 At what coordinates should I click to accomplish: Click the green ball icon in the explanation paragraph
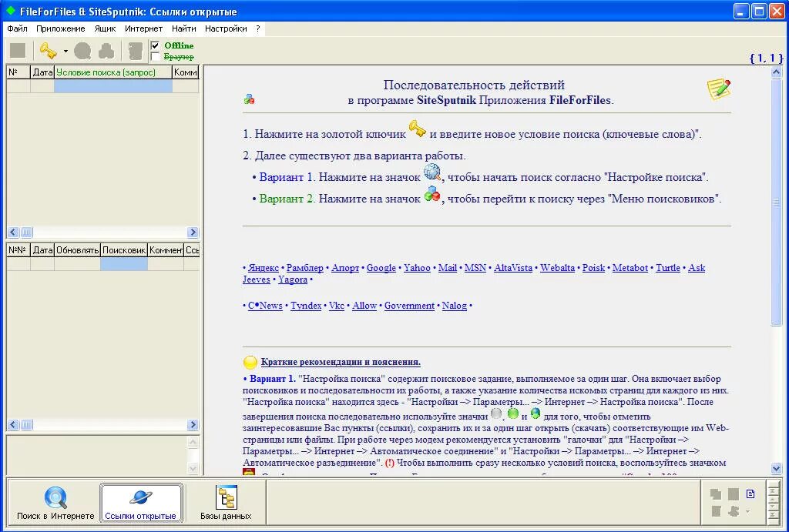pos(512,414)
